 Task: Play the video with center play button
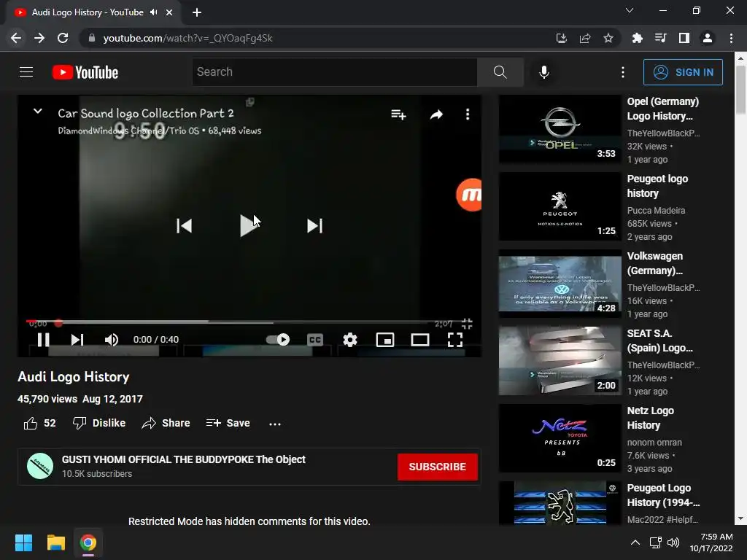[249, 226]
